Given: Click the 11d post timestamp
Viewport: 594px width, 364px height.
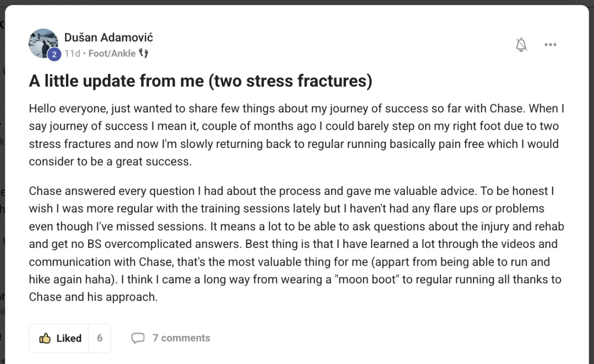Looking at the screenshot, I should [x=72, y=53].
